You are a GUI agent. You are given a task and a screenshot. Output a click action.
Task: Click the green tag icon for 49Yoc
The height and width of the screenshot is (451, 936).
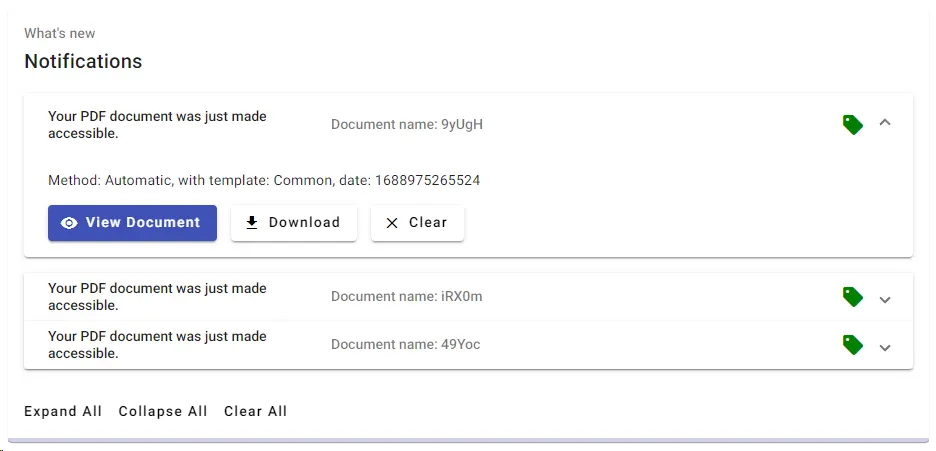(x=852, y=345)
